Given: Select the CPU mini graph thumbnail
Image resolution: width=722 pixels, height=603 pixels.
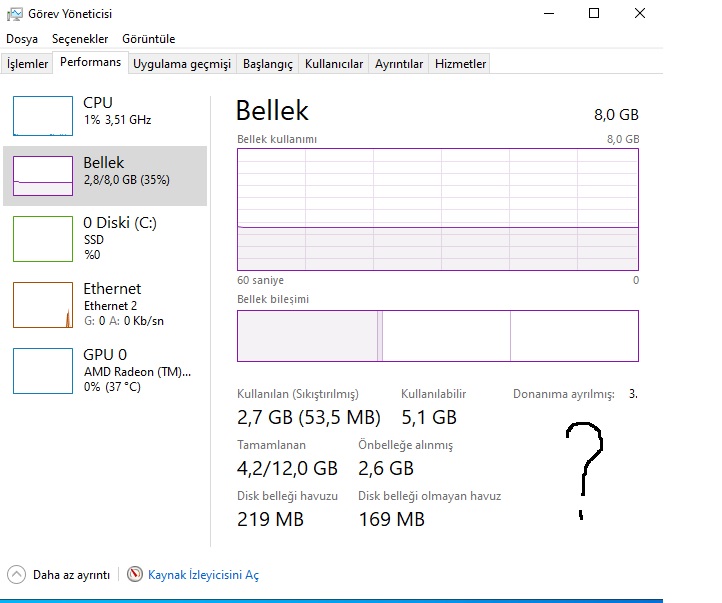Looking at the screenshot, I should point(43,115).
